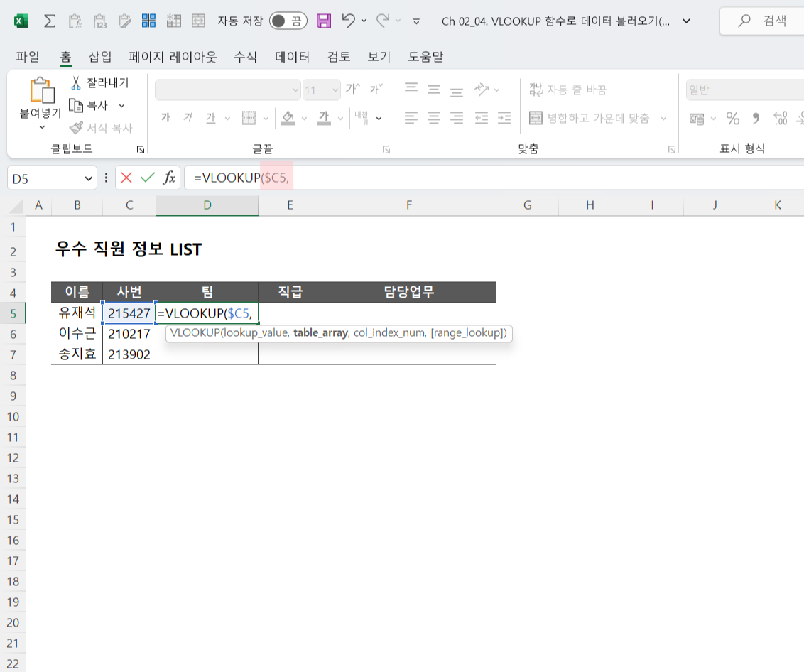The image size is (804, 672).
Task: Open the file name title dropdown chevron
Action: 686,21
